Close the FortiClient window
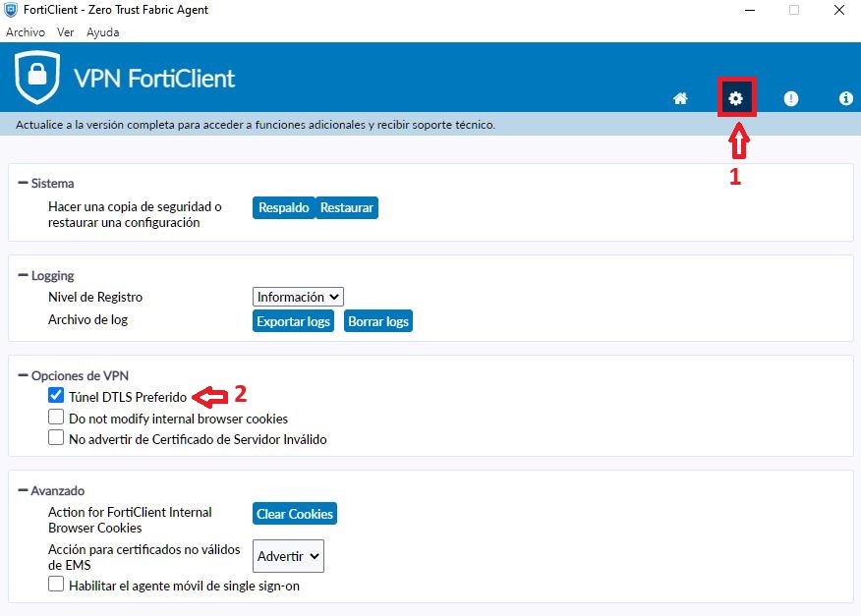The height and width of the screenshot is (616, 861). (839, 10)
